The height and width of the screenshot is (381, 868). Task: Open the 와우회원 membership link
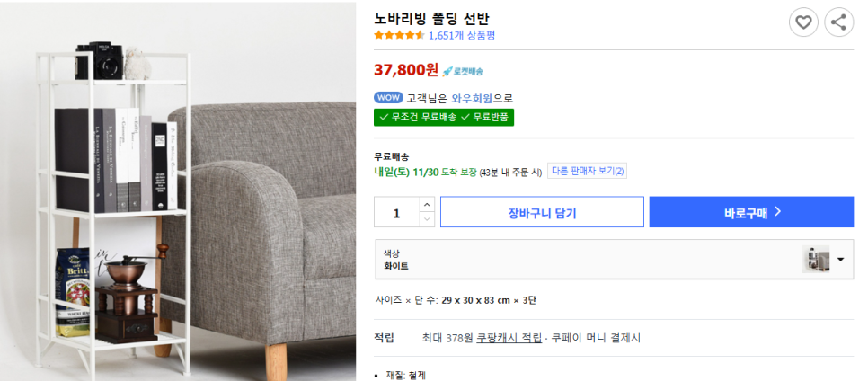(474, 98)
